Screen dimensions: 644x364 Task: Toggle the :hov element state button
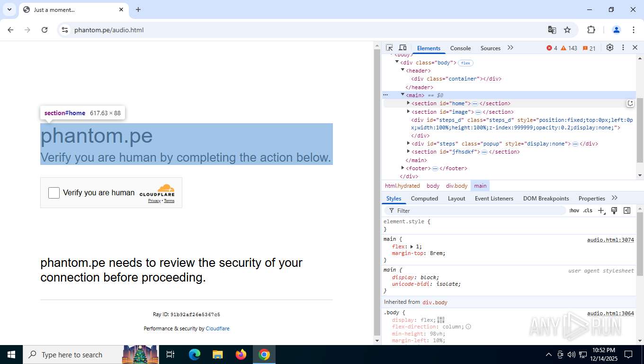coord(574,210)
